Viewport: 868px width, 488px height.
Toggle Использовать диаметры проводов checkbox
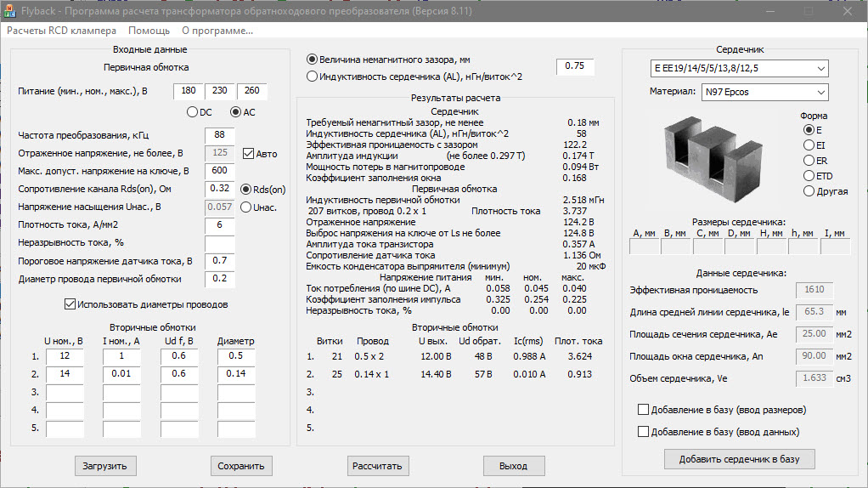click(x=70, y=304)
